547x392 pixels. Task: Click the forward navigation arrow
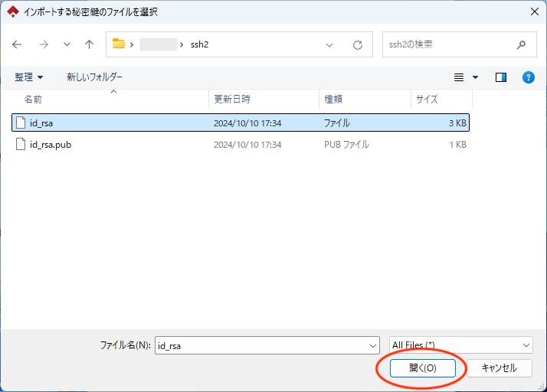[43, 44]
